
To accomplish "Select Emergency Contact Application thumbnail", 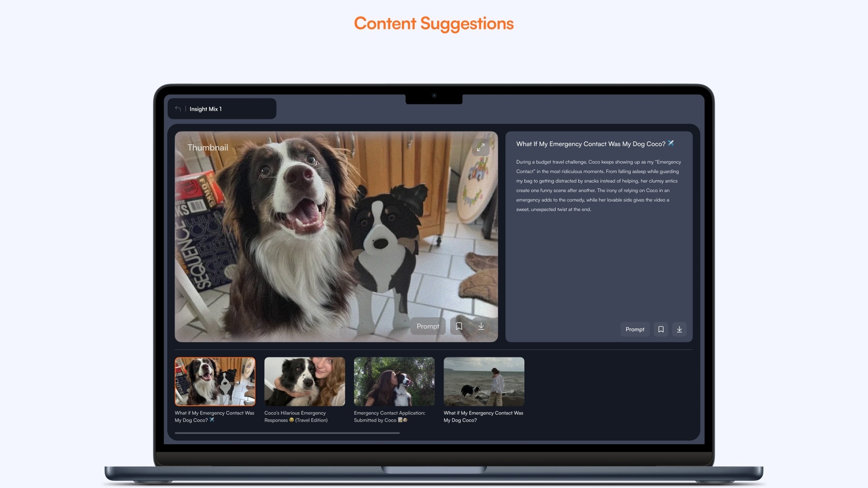I will coord(394,381).
